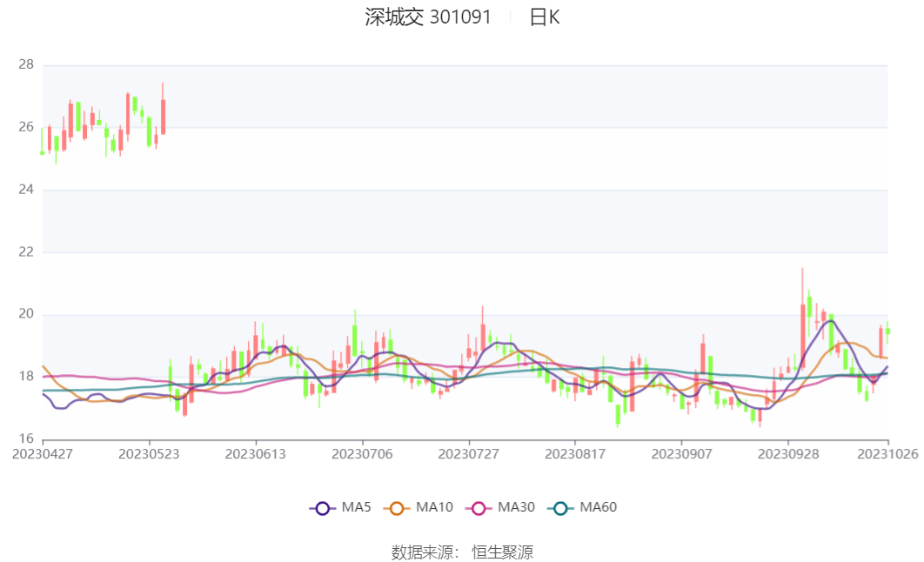
Task: Toggle MA30 visibility using its legend label
Action: click(x=516, y=507)
